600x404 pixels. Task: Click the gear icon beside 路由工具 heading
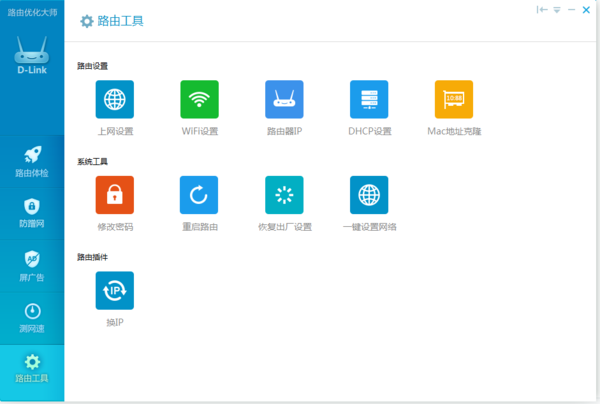87,21
